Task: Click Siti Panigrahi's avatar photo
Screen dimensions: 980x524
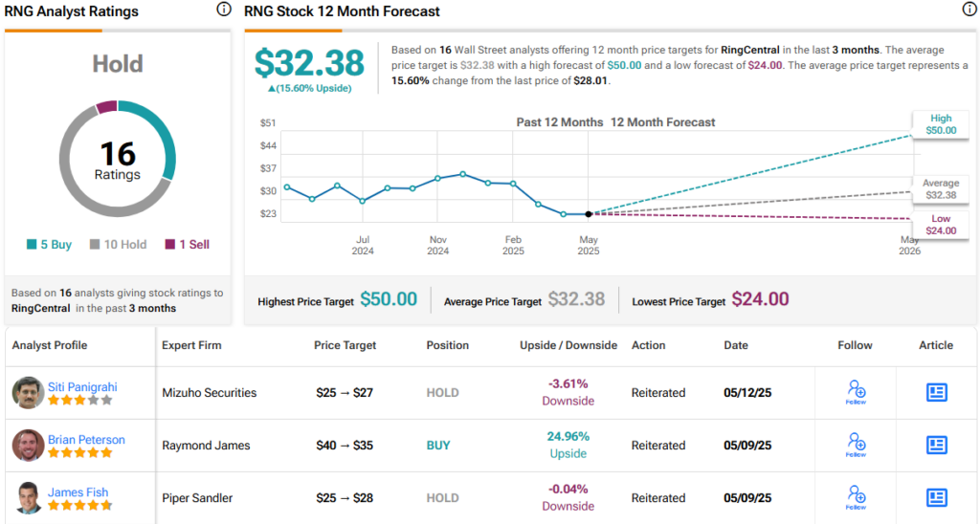Action: pos(28,393)
